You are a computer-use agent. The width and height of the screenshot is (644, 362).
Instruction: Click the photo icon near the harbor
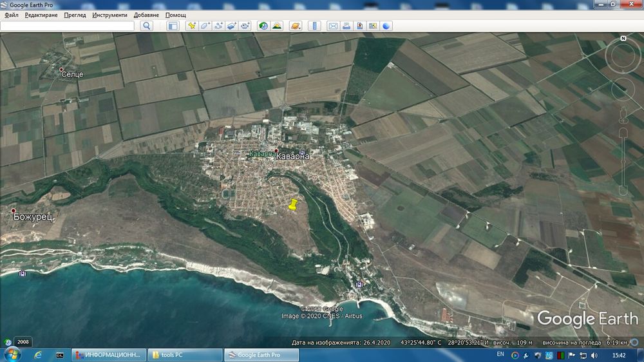tap(359, 284)
